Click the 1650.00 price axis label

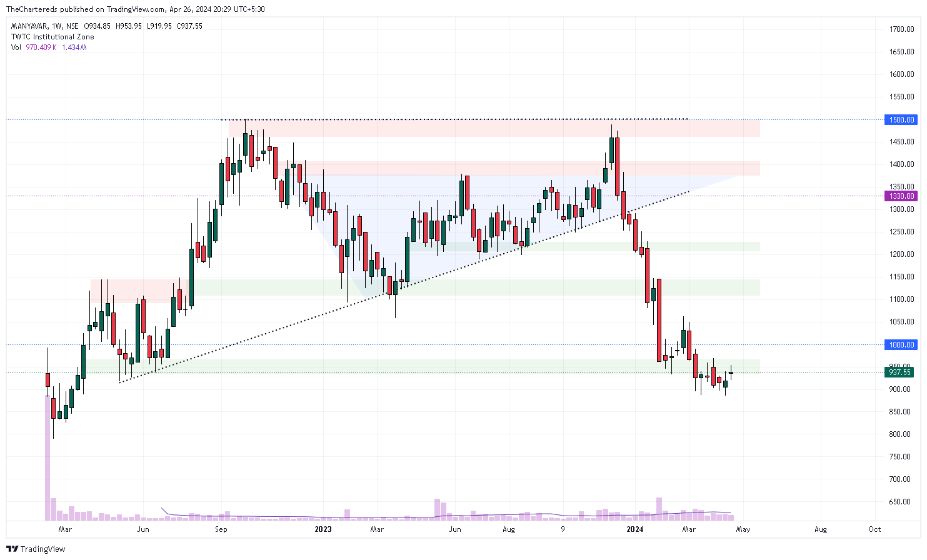point(902,52)
